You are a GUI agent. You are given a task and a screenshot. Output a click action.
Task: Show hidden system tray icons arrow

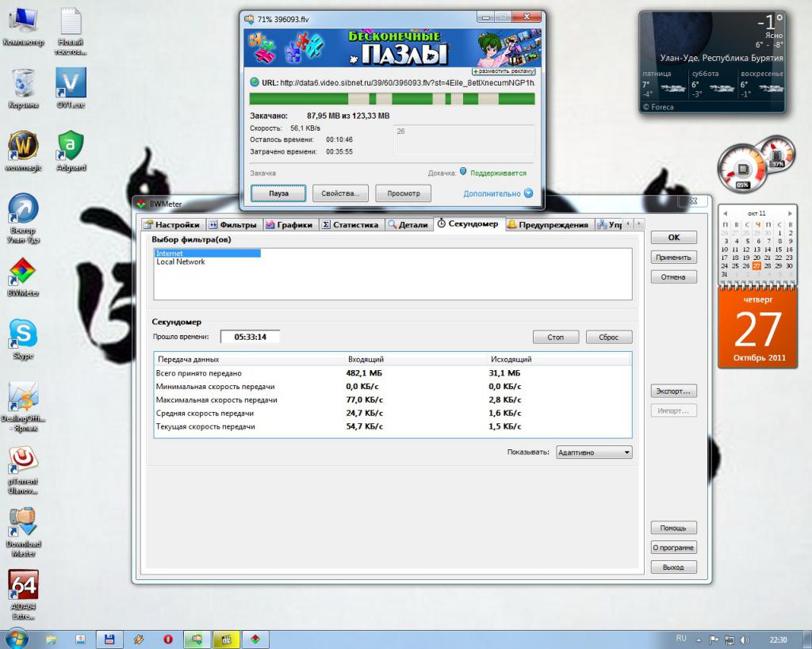coord(699,639)
